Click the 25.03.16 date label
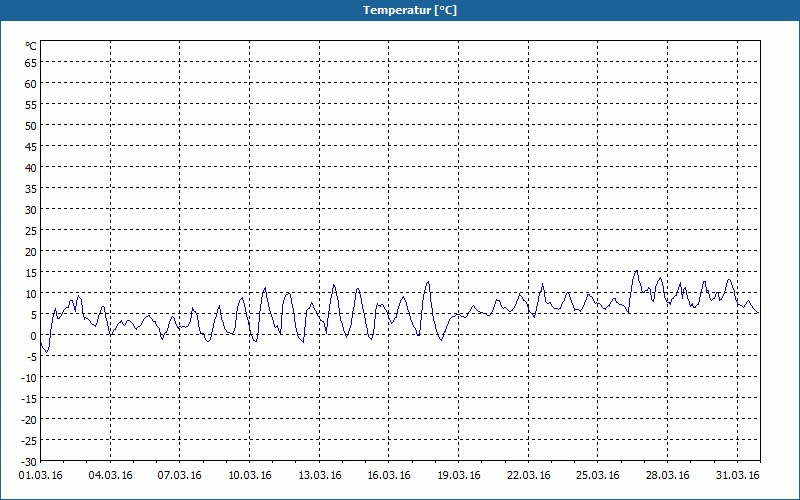 coord(598,475)
